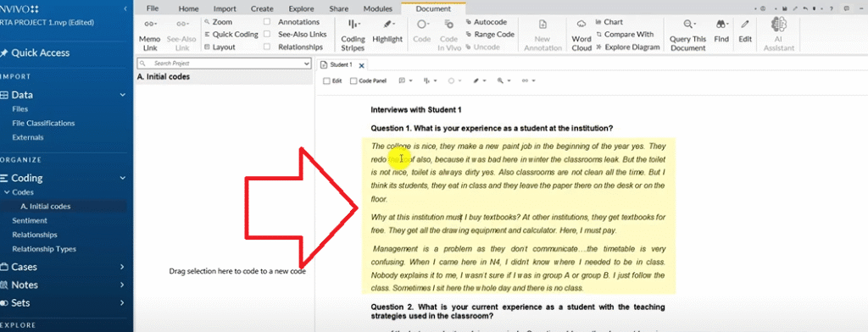868x332 pixels.
Task: Open Quick Coding in the ribbon
Action: [x=231, y=35]
